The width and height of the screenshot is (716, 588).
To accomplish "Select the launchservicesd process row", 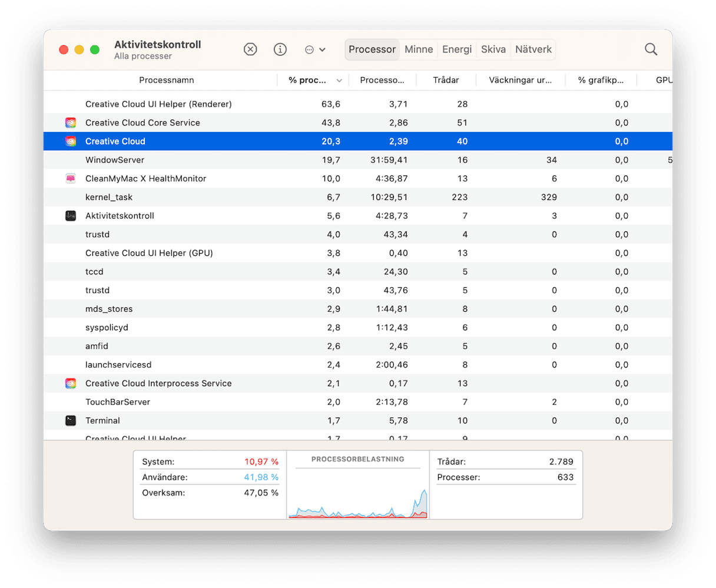I will click(358, 365).
